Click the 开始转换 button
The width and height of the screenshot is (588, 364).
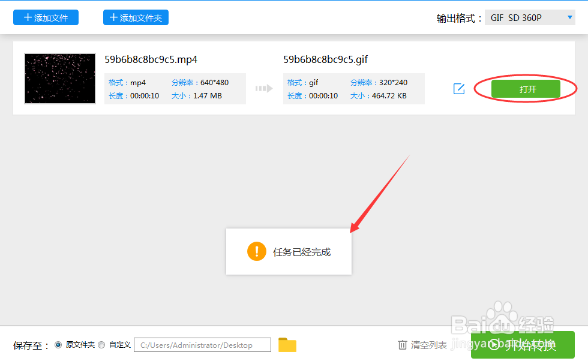tap(523, 345)
